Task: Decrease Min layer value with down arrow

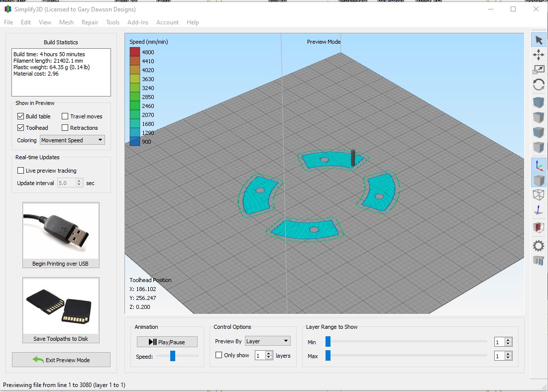Action: coord(509,344)
